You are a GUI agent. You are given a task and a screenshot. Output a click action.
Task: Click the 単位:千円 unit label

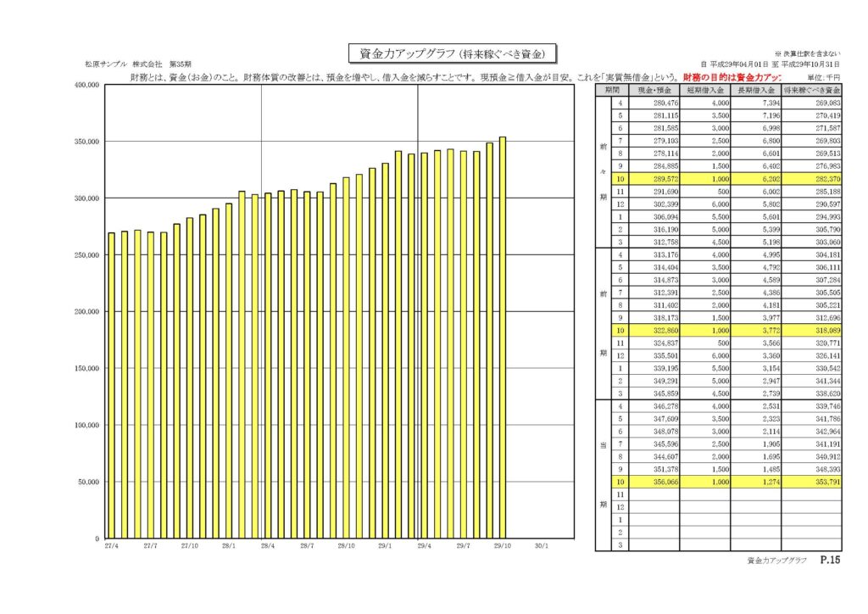click(824, 78)
